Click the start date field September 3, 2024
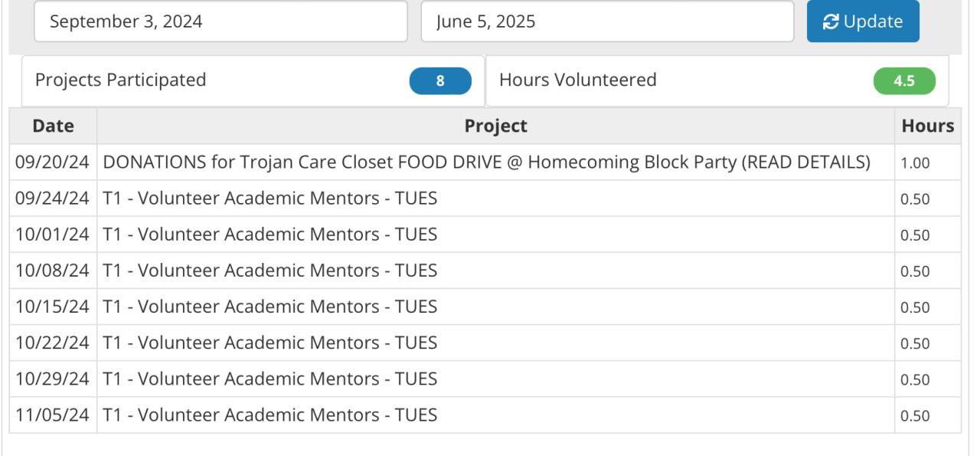The height and width of the screenshot is (456, 980). click(220, 21)
